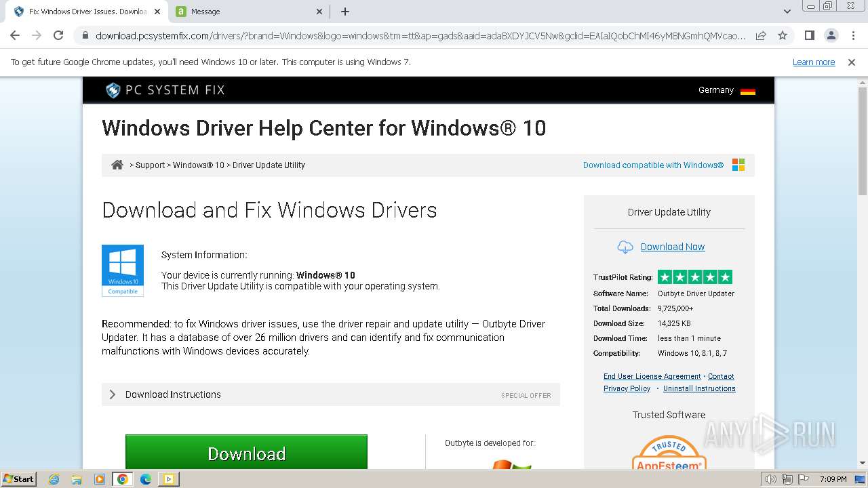This screenshot has width=868, height=488.
Task: Click the cloud download icon
Action: click(625, 247)
